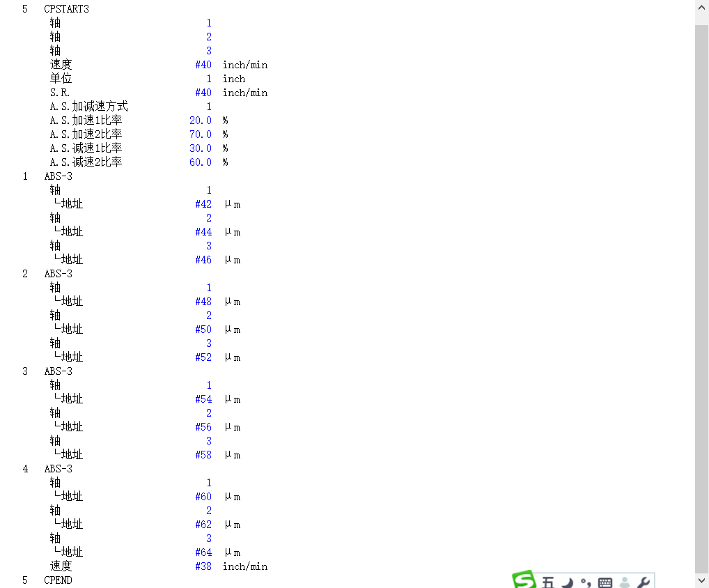Click the vertical scrollbar thumb

pos(702,293)
